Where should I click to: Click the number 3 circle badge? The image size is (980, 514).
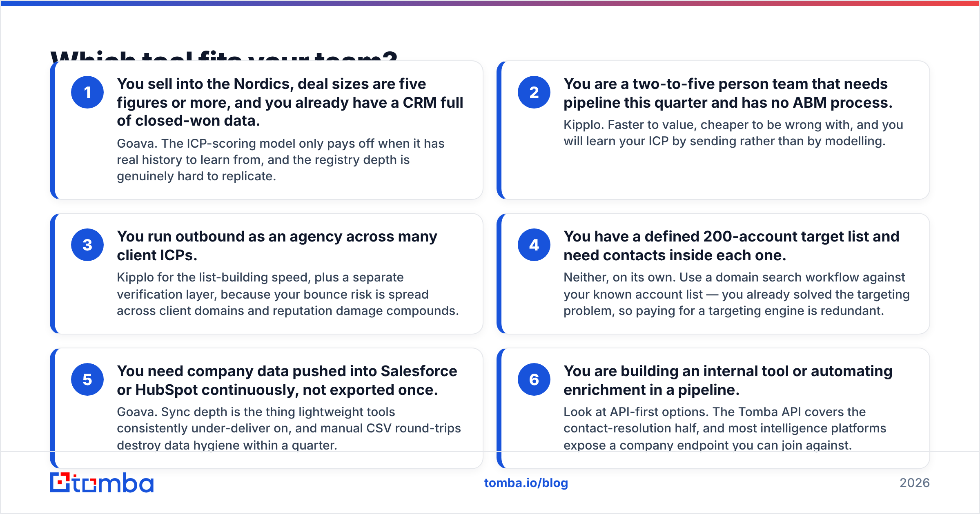coord(87,245)
